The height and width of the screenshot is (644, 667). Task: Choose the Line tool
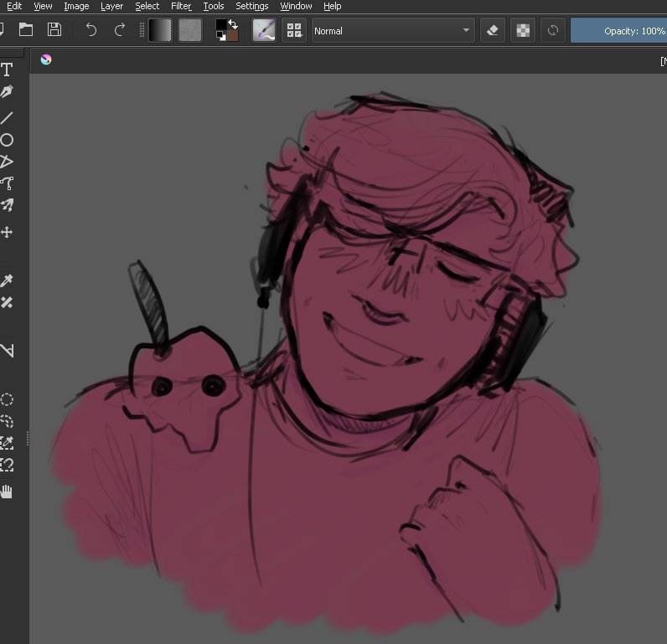pos(7,117)
